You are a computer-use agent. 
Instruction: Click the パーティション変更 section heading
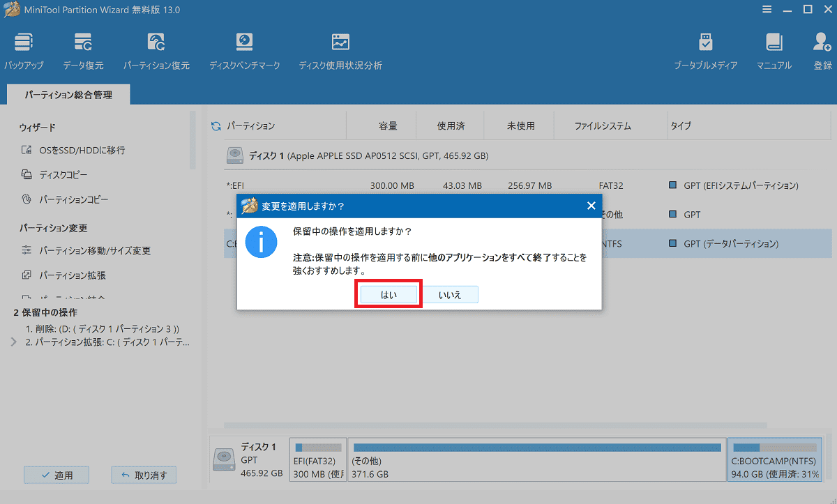click(x=53, y=228)
